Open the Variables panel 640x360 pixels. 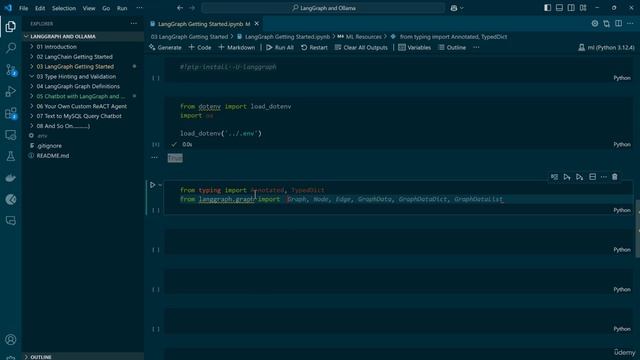pyautogui.click(x=415, y=47)
